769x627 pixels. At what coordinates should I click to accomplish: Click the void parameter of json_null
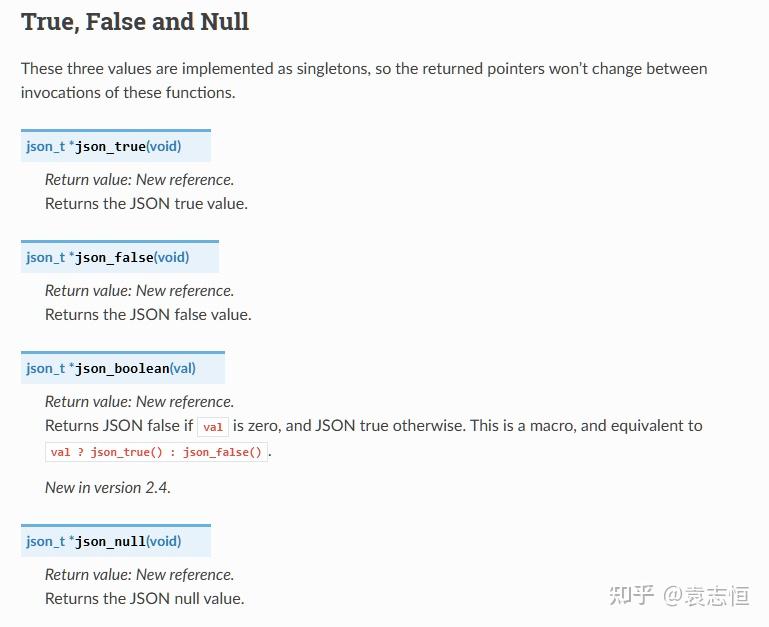(164, 541)
